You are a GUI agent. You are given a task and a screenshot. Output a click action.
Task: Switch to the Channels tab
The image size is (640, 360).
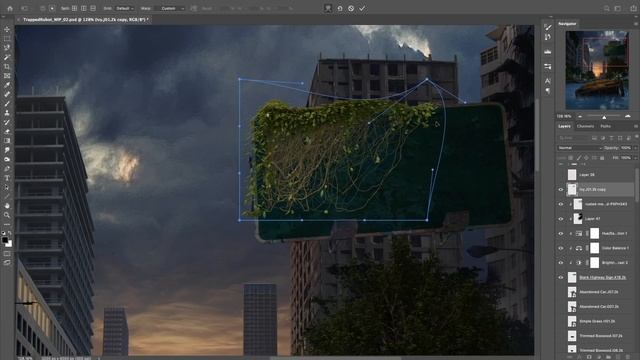pyautogui.click(x=585, y=127)
